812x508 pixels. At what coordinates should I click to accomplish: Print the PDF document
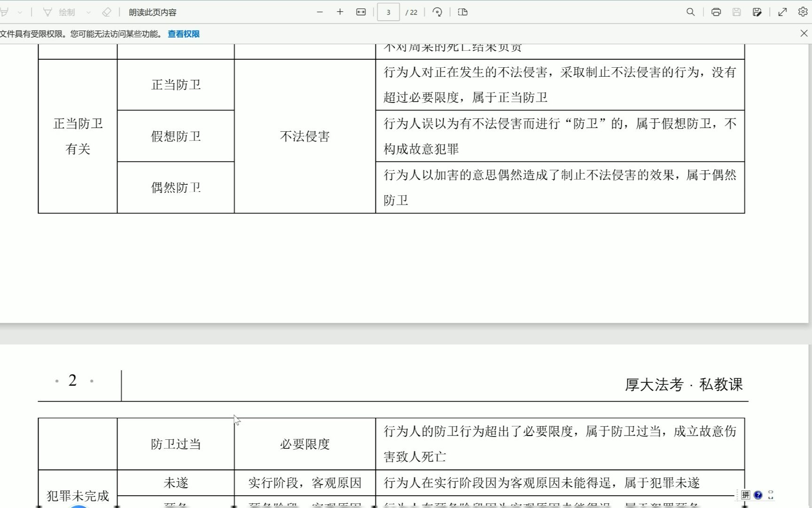click(716, 12)
